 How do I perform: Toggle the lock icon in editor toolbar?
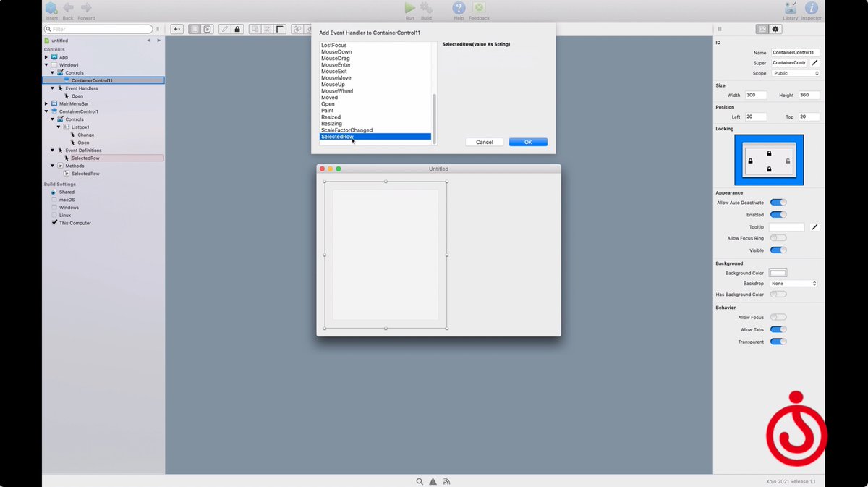click(237, 29)
